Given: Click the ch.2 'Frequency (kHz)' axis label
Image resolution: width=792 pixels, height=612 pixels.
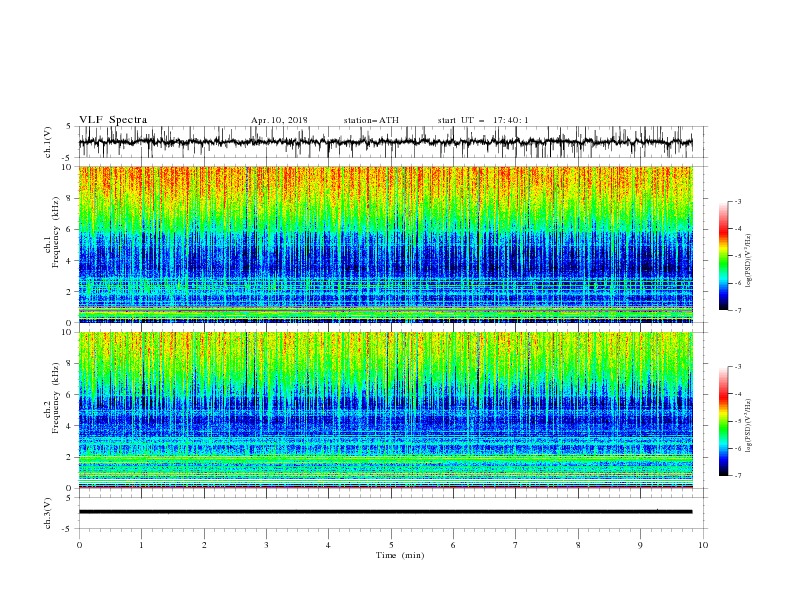Looking at the screenshot, I should (x=55, y=398).
